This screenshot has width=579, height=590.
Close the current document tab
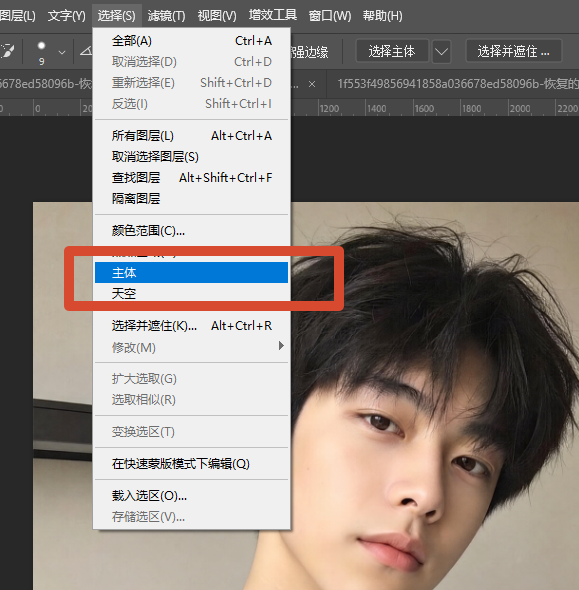pos(312,84)
